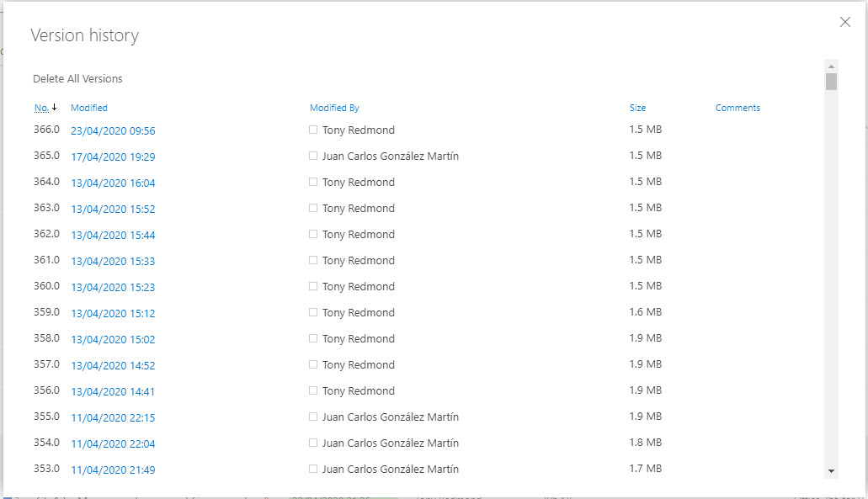Screen dimensions: 868x499
Task: Open version dated 17/04/2020 19:29
Action: point(113,157)
